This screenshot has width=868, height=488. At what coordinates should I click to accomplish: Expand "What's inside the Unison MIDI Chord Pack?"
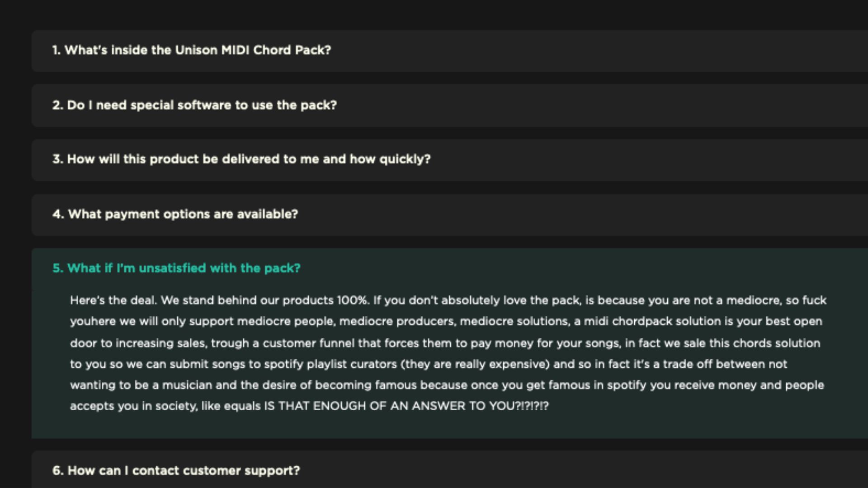[x=192, y=50]
